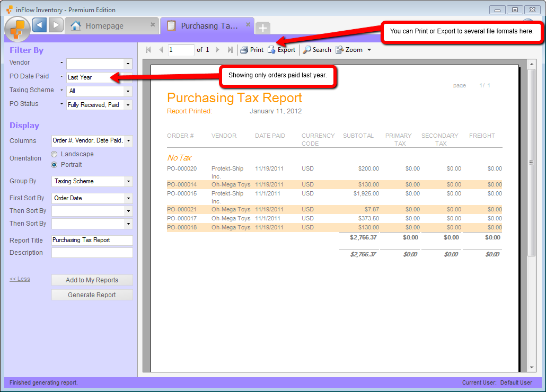Toggle the PO Status operator arrow

click(x=61, y=104)
